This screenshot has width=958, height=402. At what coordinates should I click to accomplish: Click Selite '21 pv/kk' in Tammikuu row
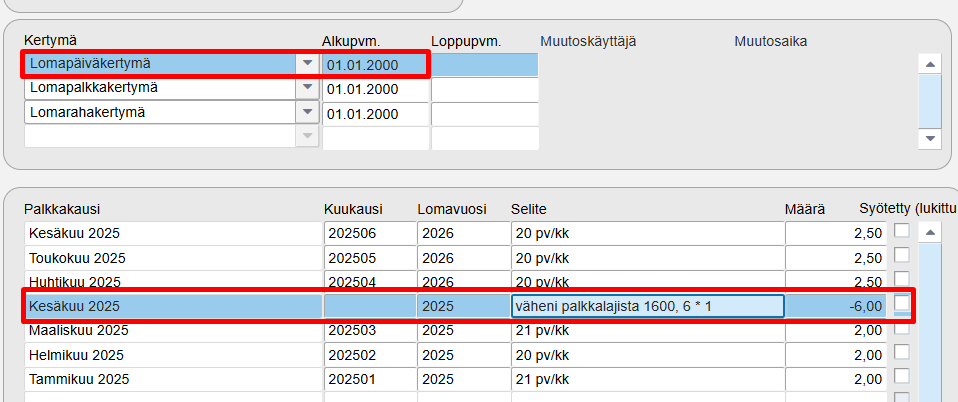tap(648, 379)
